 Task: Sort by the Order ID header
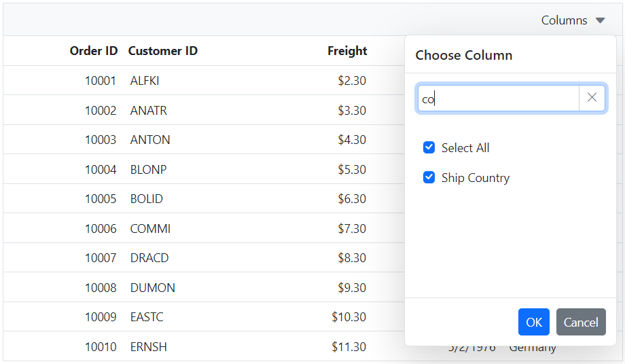point(94,51)
